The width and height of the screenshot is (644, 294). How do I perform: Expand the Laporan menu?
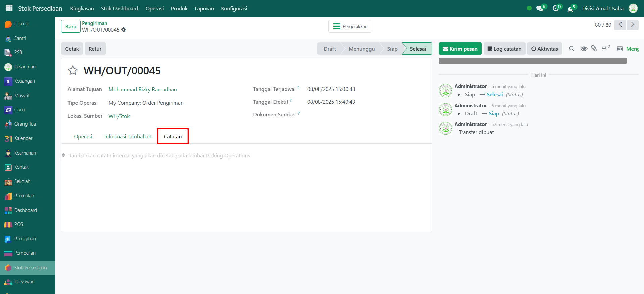(204, 8)
